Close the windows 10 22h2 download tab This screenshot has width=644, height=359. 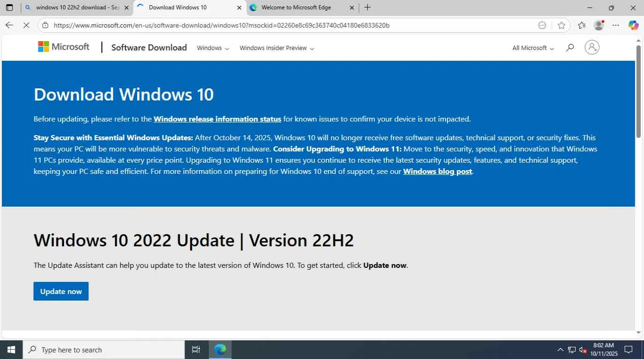click(126, 7)
